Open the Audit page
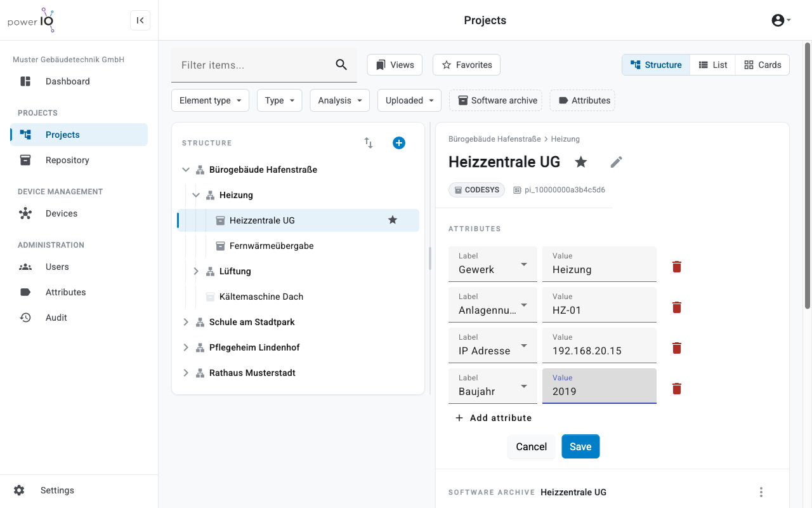 click(x=79, y=317)
